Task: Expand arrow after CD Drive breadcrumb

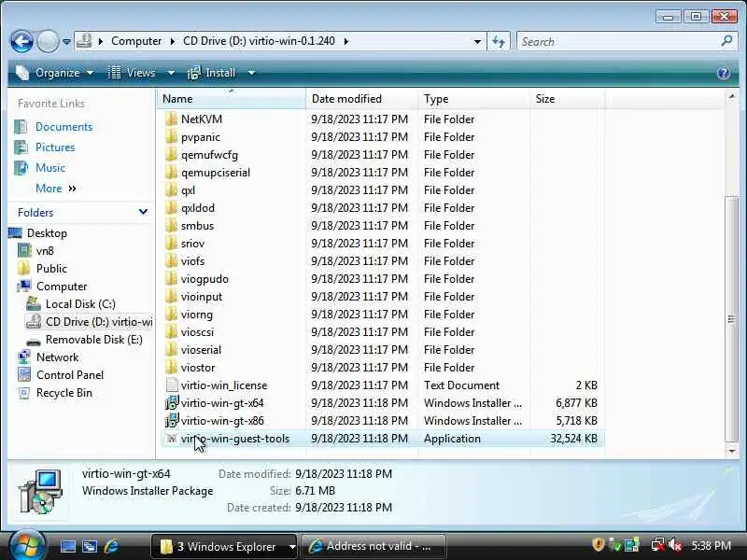Action: (x=346, y=41)
